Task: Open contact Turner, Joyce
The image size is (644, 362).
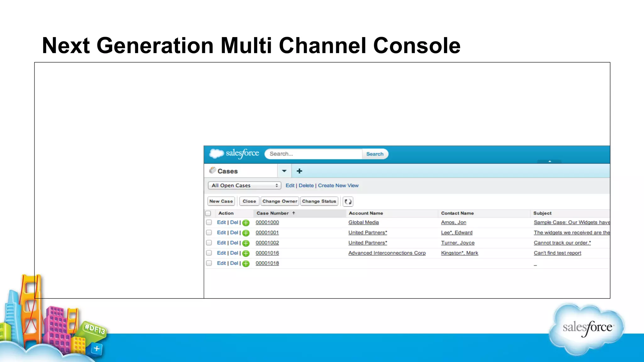Action: click(458, 243)
